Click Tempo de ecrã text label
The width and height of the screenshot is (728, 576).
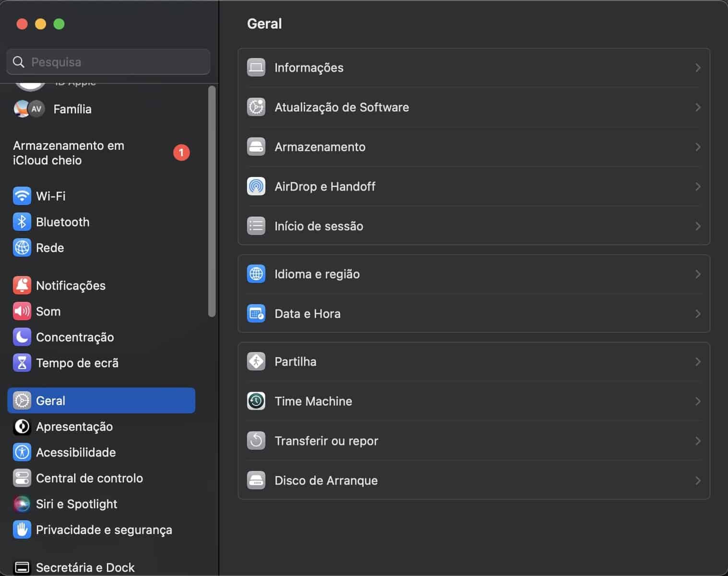pos(77,363)
